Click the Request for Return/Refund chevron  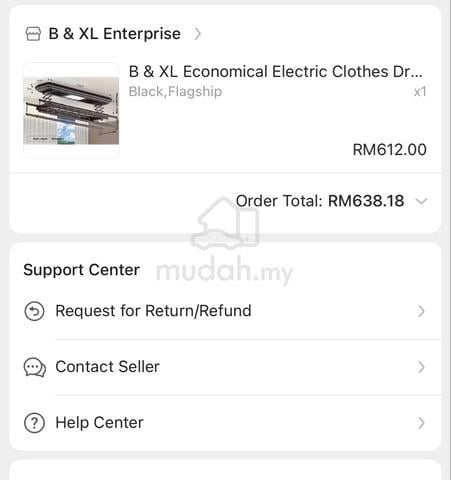[x=421, y=311]
